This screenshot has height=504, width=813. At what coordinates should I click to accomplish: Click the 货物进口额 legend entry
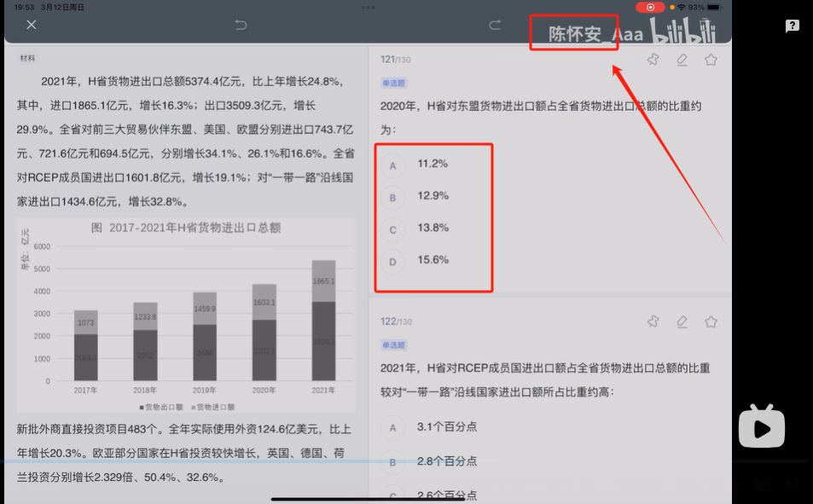tap(212, 407)
